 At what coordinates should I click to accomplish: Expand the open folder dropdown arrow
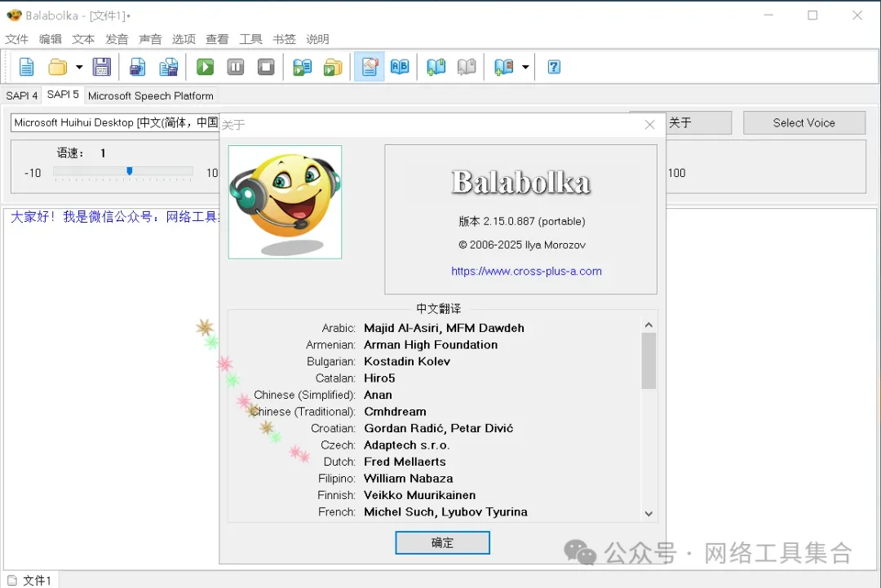pos(79,68)
